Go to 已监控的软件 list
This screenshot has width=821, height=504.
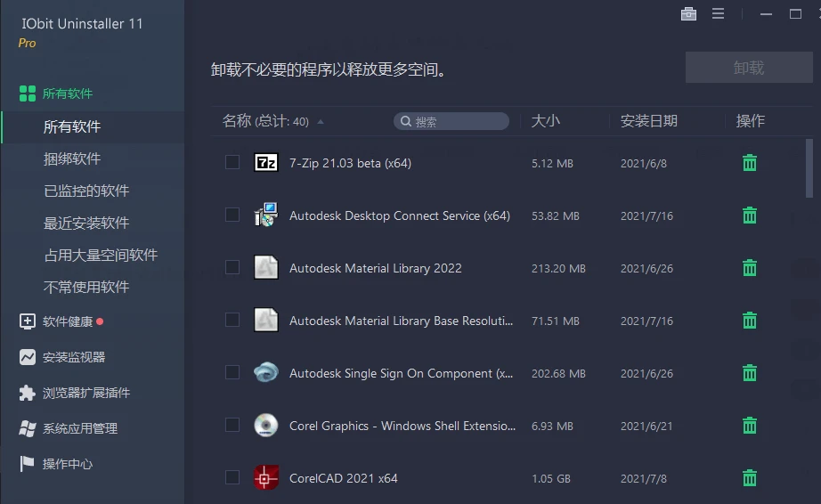[86, 191]
